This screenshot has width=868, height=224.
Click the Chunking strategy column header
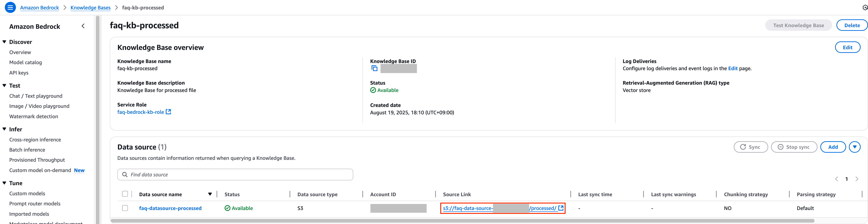pyautogui.click(x=746, y=194)
